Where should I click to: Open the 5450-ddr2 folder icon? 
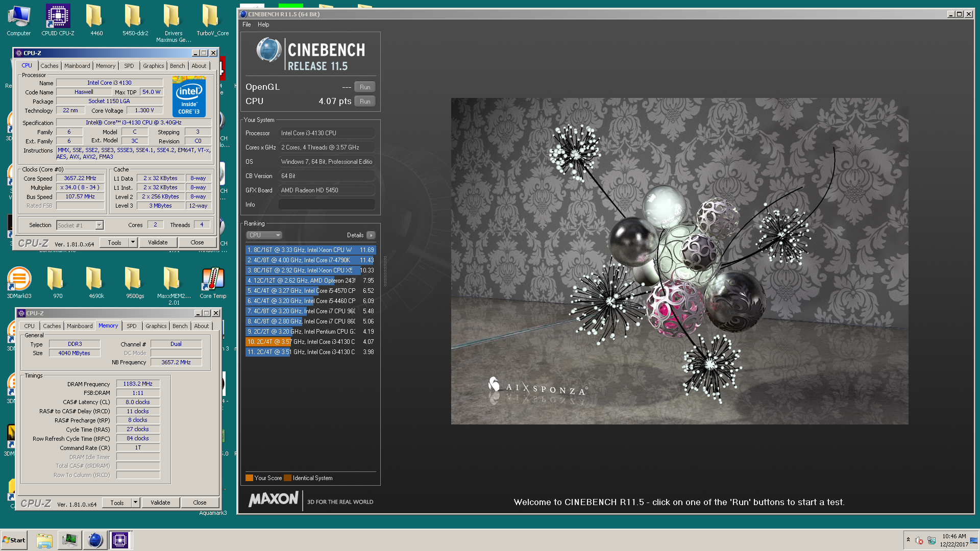click(135, 20)
